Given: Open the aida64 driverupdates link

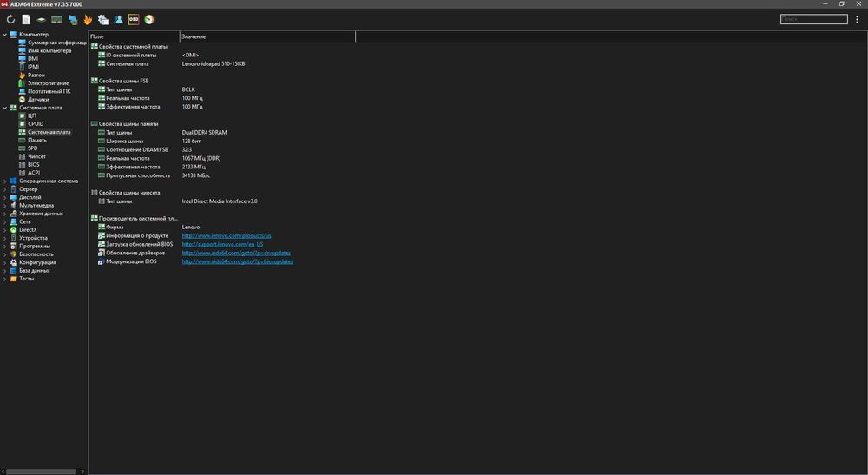Looking at the screenshot, I should point(236,253).
